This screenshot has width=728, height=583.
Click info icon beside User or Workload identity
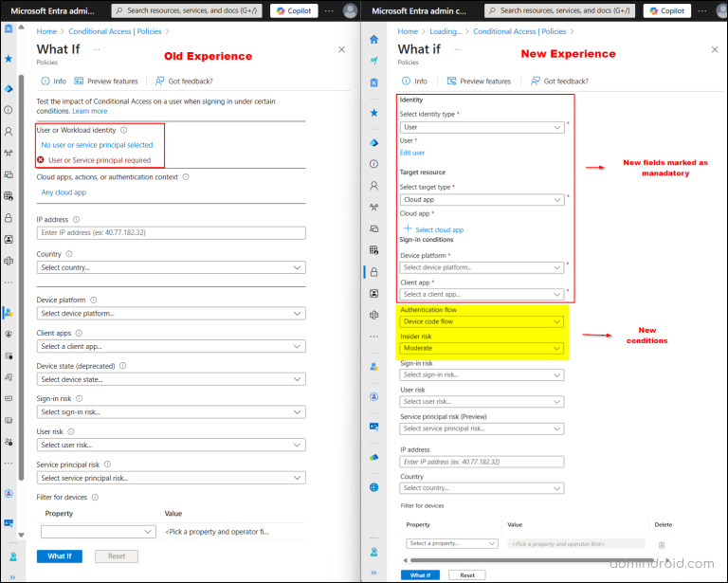pos(124,131)
